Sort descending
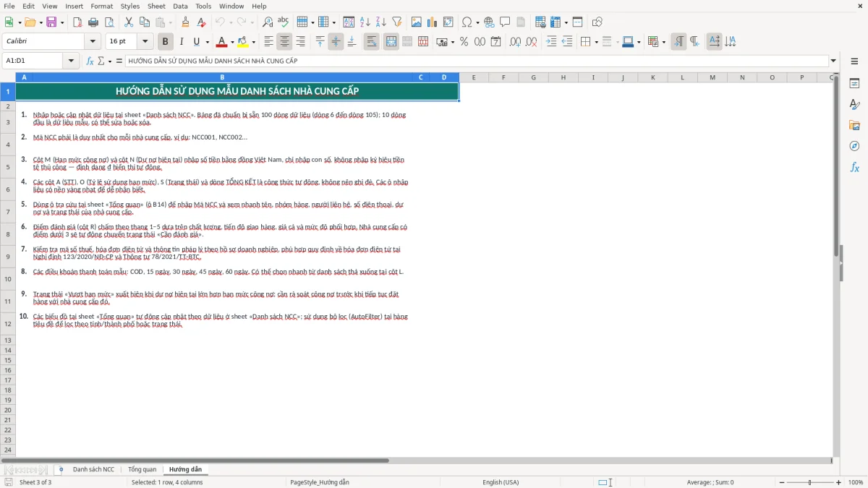This screenshot has height=488, width=868. [380, 22]
